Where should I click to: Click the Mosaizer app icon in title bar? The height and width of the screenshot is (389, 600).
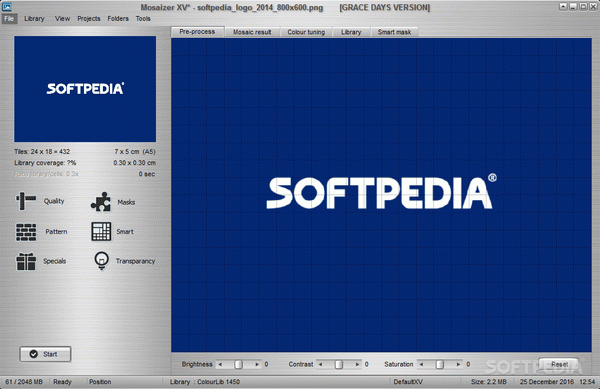tap(7, 7)
